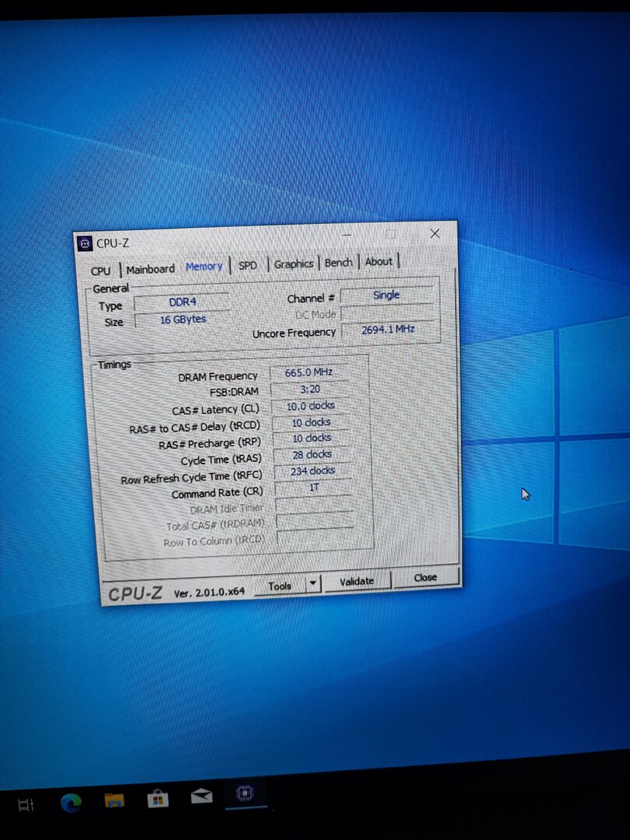Click the CPU-Z taskbar icon
The image size is (630, 840).
[x=245, y=793]
